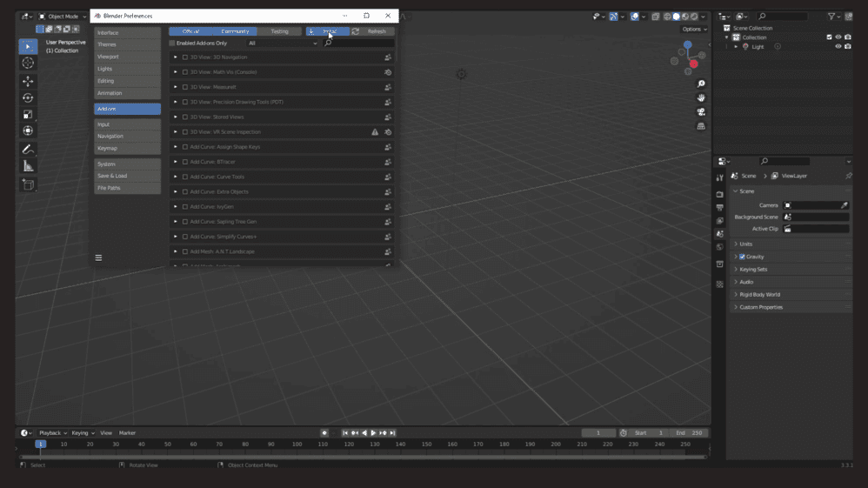
Task: Click the add-on search field
Action: pos(358,43)
